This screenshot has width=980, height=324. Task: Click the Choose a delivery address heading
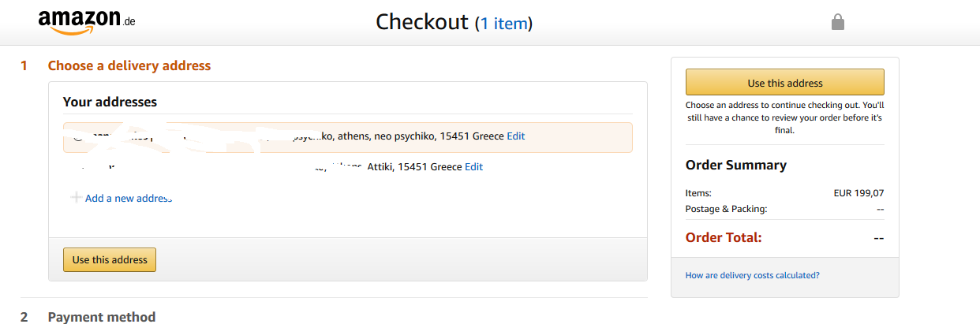pyautogui.click(x=129, y=65)
